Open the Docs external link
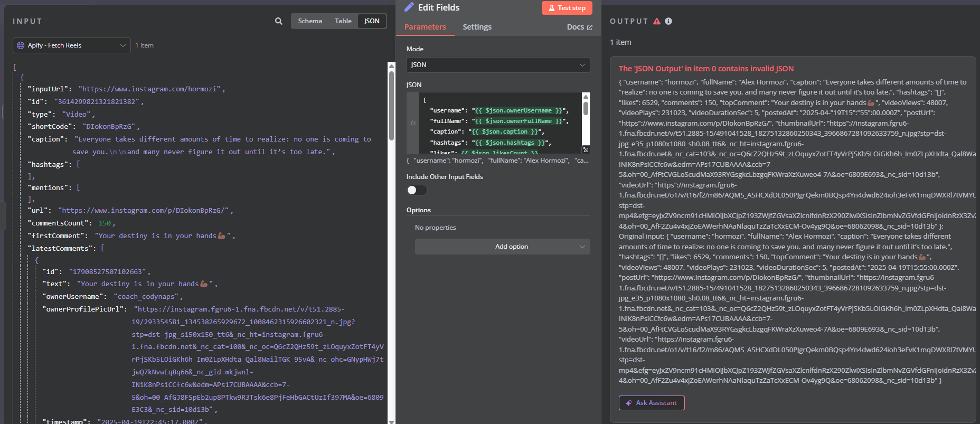Screen dimensions: 980x424 pos(579,27)
